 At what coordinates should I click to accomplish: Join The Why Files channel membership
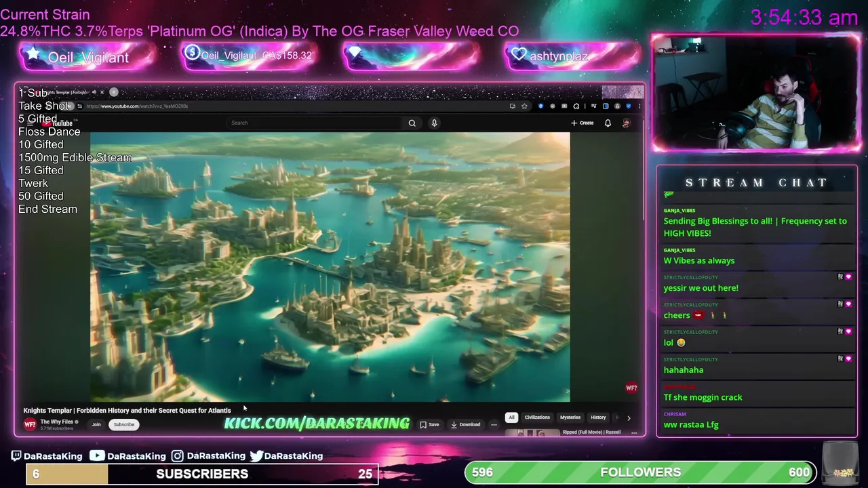96,424
